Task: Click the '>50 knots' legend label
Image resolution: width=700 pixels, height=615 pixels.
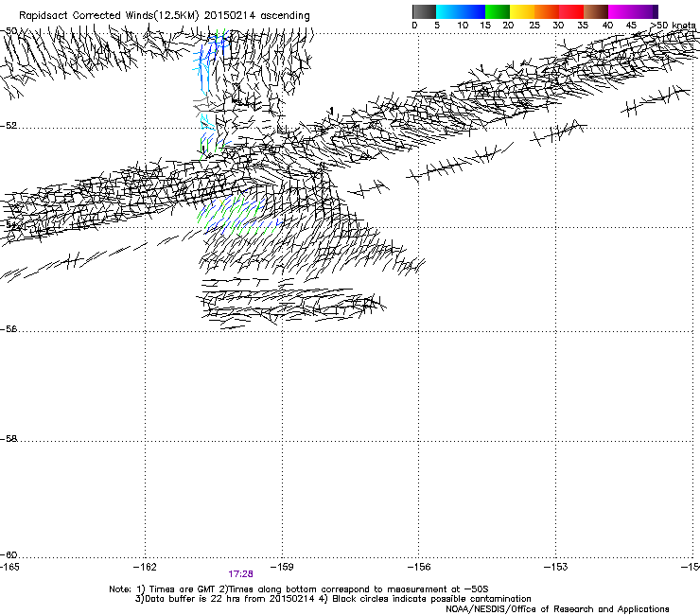Action: (x=673, y=26)
